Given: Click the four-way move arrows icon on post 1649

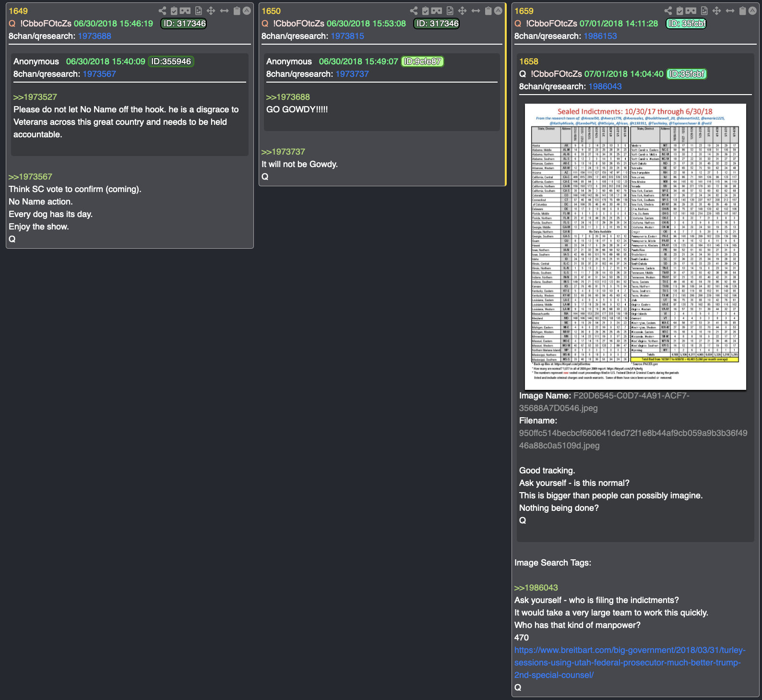Looking at the screenshot, I should coord(211,11).
